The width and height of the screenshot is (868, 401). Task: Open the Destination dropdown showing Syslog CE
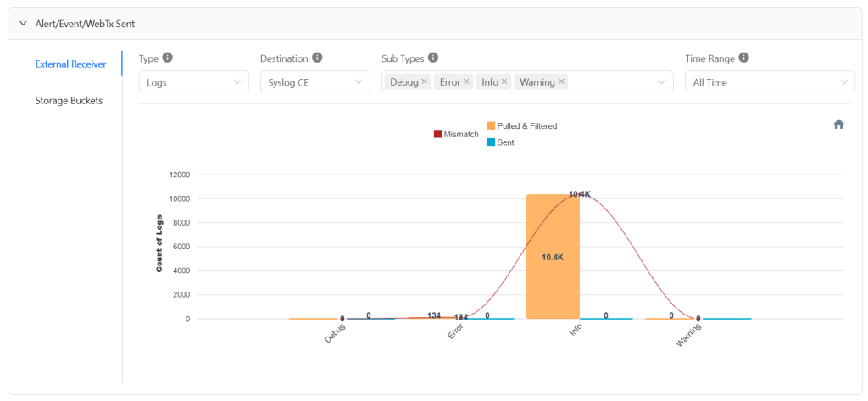click(x=315, y=81)
